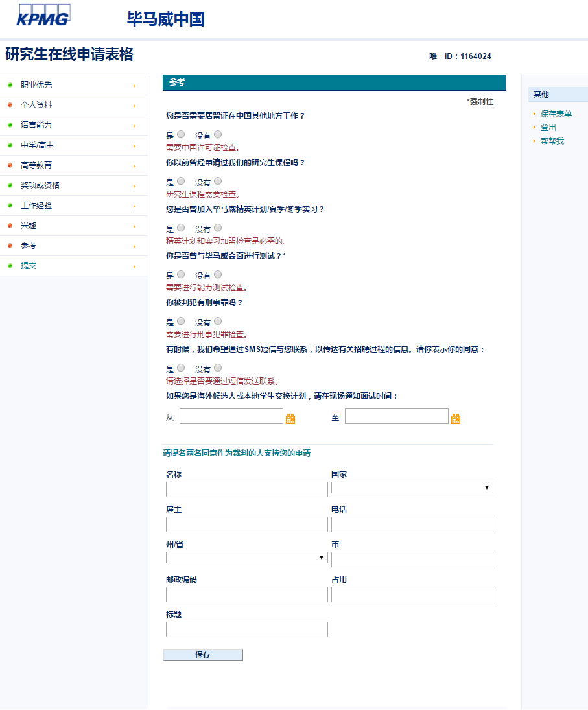Open the 国家 dropdown
Viewport: 588px width, 710px height.
[412, 488]
